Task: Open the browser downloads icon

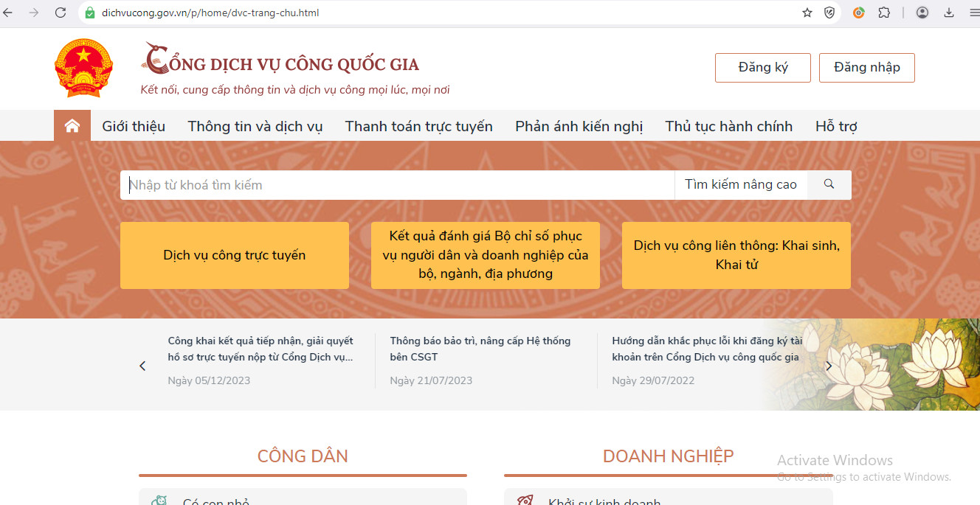Action: point(949,13)
